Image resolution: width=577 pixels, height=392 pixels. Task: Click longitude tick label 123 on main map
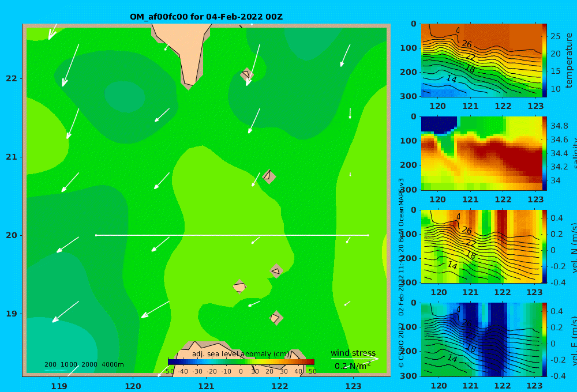click(x=354, y=386)
